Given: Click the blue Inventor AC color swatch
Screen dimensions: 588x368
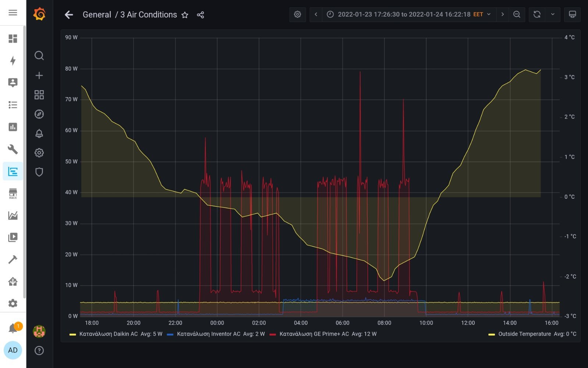Looking at the screenshot, I should (170, 335).
